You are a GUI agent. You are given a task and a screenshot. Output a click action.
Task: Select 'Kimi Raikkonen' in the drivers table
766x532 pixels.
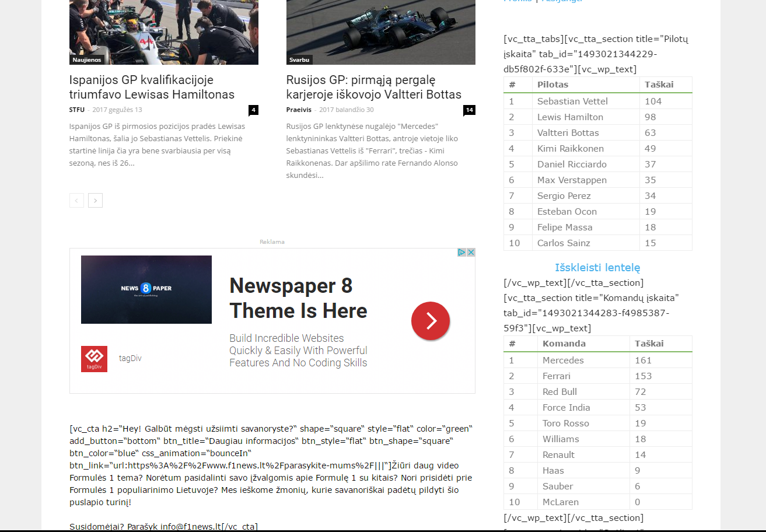click(x=571, y=149)
